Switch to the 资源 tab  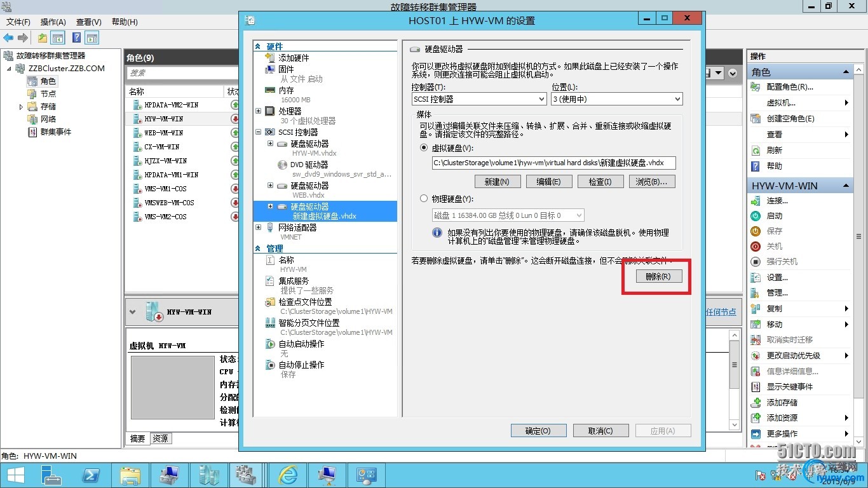click(x=160, y=438)
